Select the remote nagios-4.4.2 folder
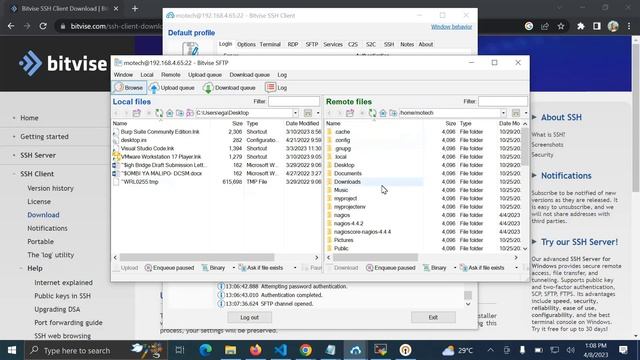Screen dimensions: 640x360 (349, 224)
